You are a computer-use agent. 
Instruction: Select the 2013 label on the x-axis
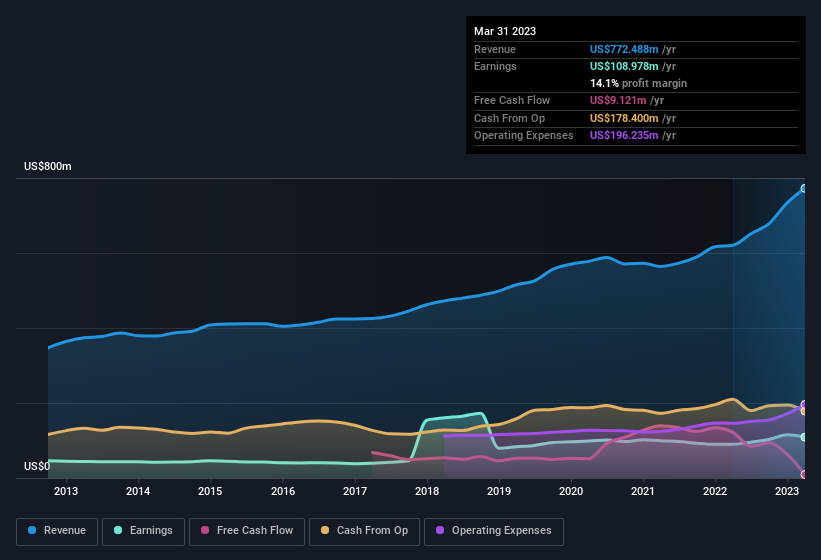(x=66, y=491)
